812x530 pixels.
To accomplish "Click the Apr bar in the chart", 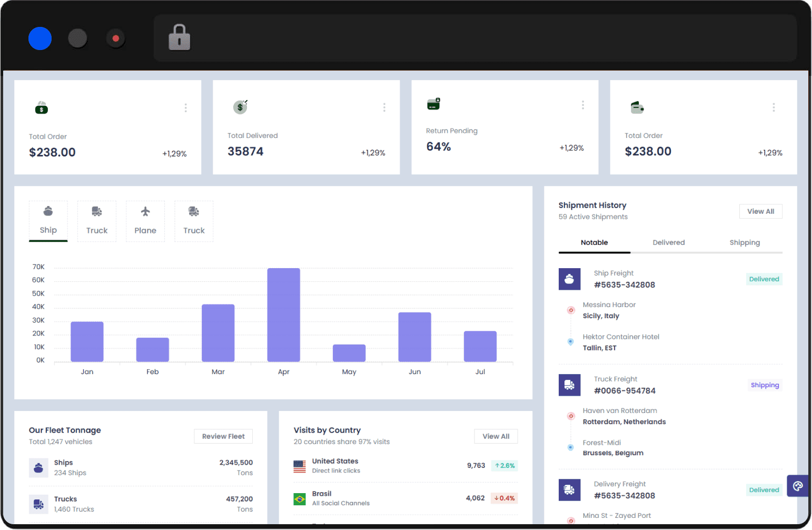I will tap(283, 315).
